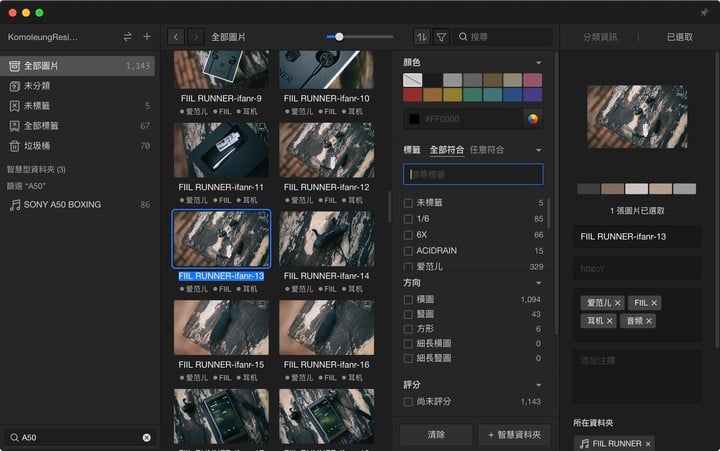
Task: Remove image from FIIL RUNNER folder
Action: click(648, 444)
